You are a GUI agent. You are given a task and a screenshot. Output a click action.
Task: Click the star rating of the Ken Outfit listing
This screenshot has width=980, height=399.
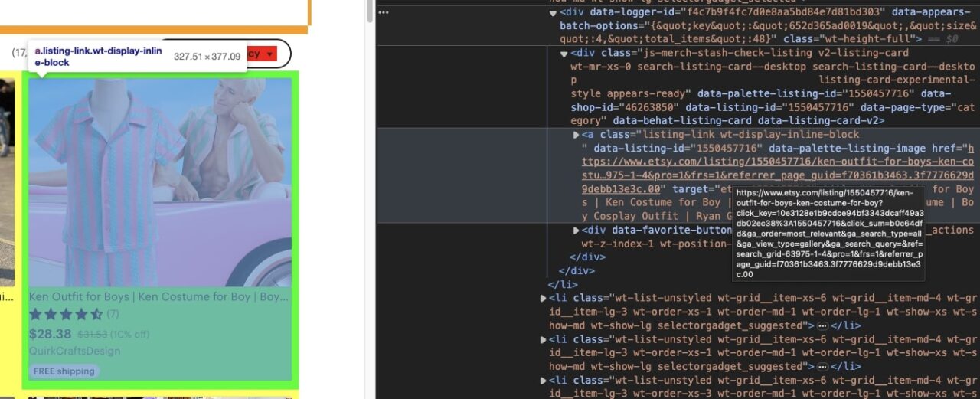[66, 314]
